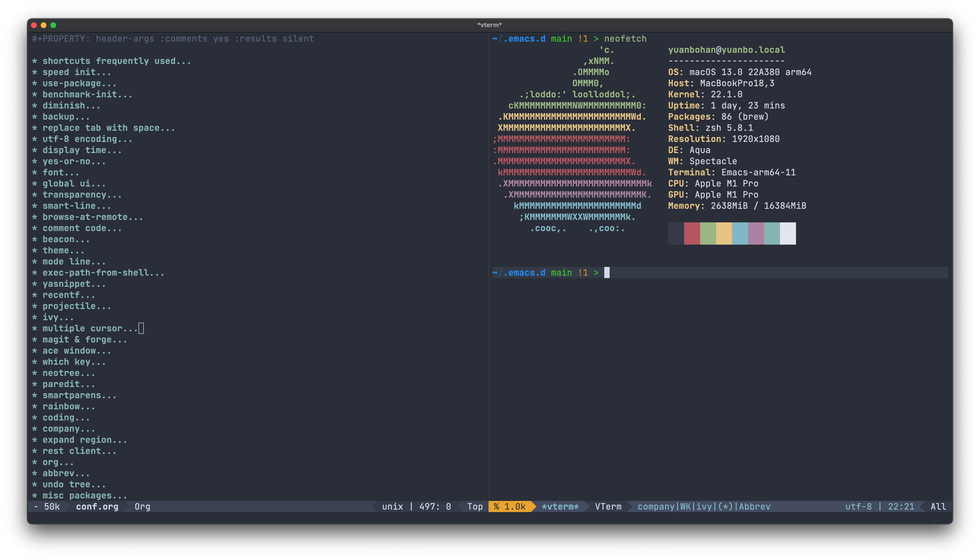Click the VTerm major mode indicator
Image resolution: width=980 pixels, height=560 pixels.
point(608,506)
